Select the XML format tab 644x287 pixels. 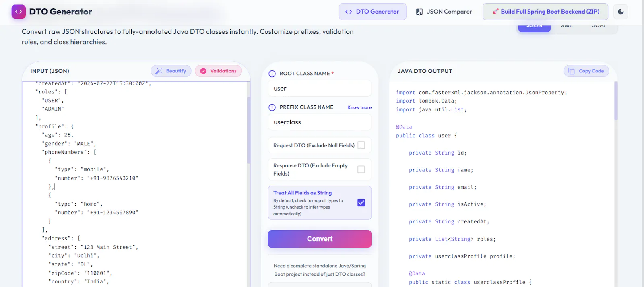pyautogui.click(x=567, y=26)
